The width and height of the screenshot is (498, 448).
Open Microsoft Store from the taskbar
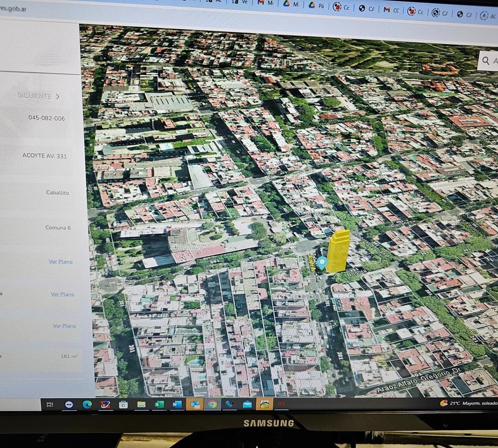(123, 404)
